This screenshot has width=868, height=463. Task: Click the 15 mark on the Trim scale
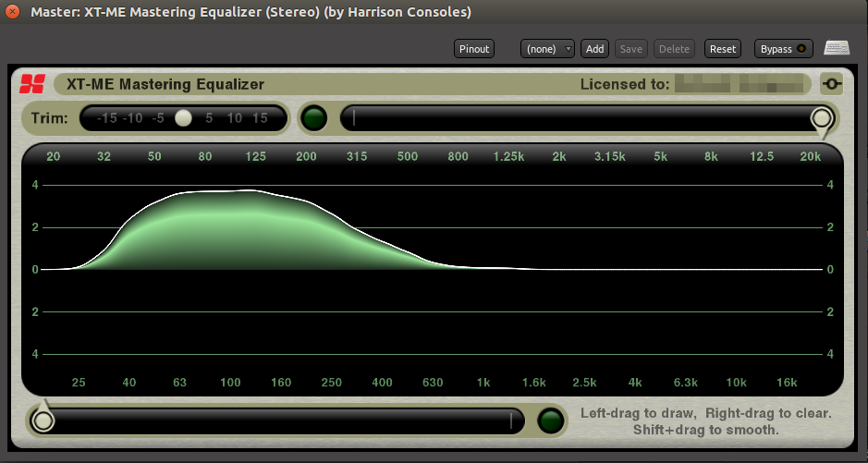click(260, 117)
